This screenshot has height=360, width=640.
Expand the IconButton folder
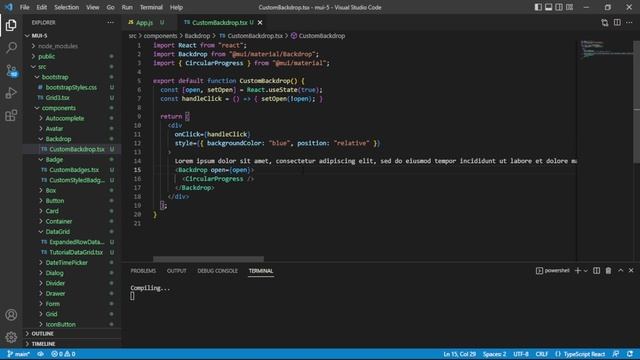point(72,324)
